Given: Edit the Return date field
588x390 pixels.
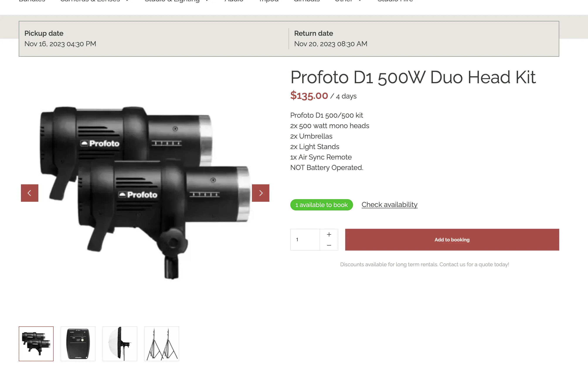Looking at the screenshot, I should tap(424, 39).
